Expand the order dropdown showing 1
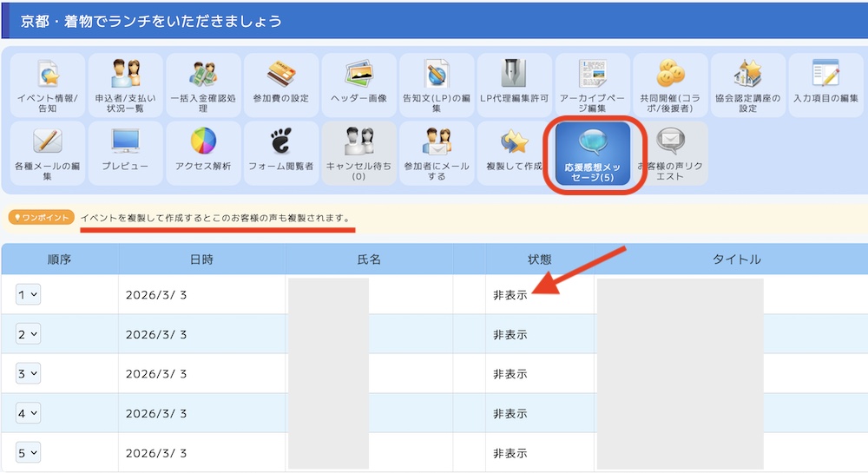868x473 pixels. [28, 295]
